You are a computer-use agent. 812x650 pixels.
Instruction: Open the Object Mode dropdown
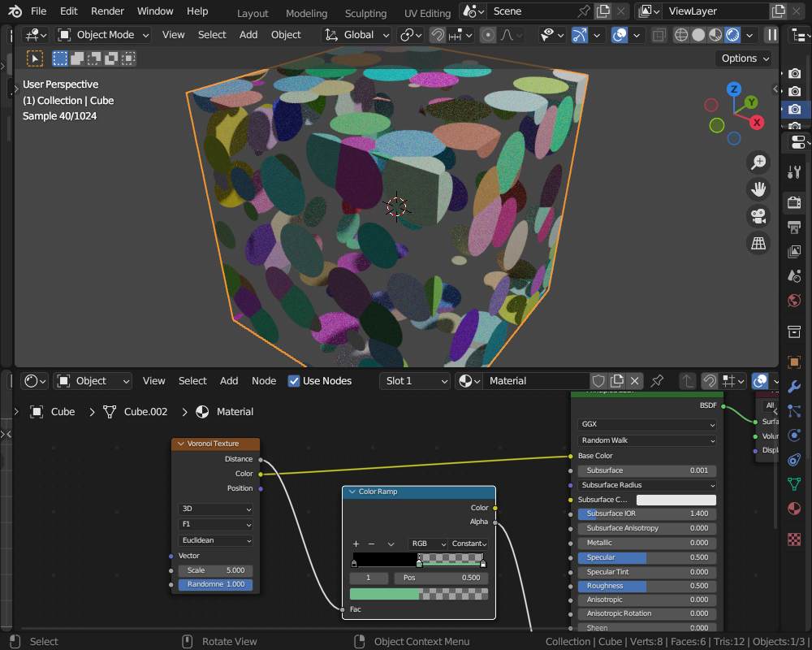(x=102, y=34)
